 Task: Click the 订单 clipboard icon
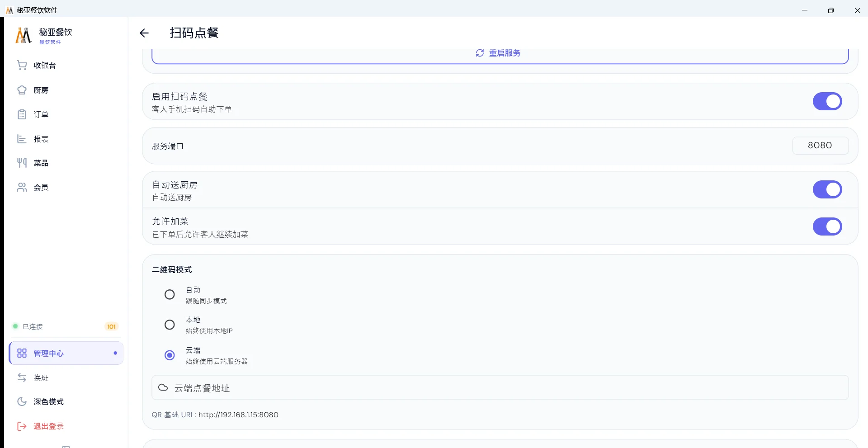22,114
